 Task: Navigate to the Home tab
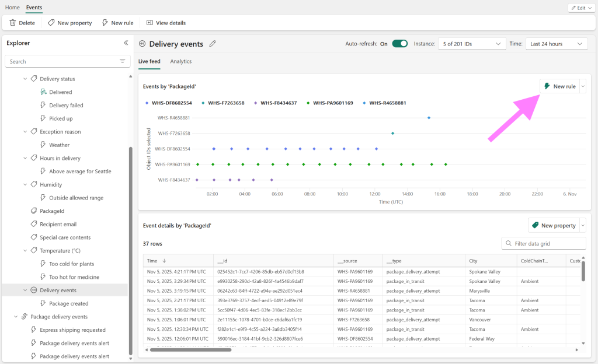click(12, 7)
